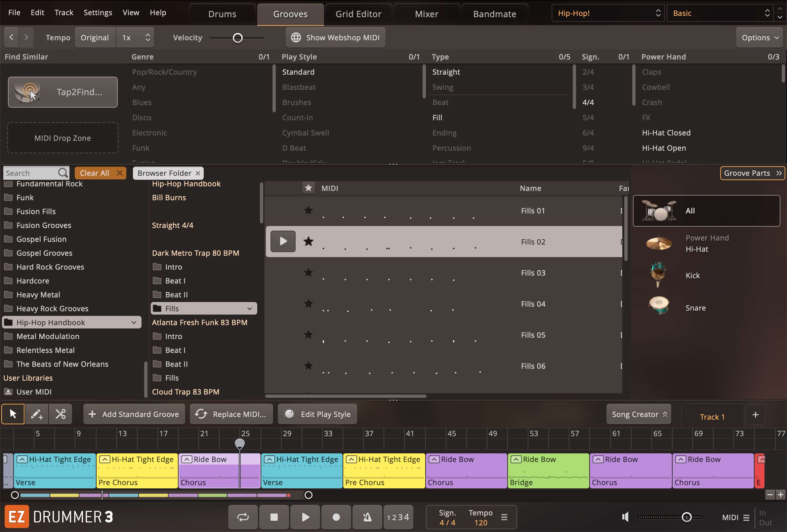Select the pencil draw tool

pos(37,414)
